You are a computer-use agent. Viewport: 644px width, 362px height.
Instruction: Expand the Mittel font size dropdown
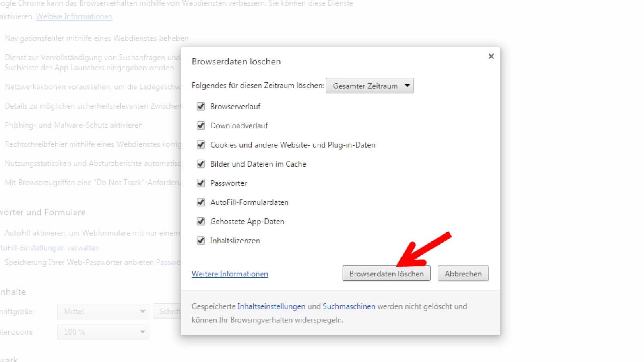103,311
